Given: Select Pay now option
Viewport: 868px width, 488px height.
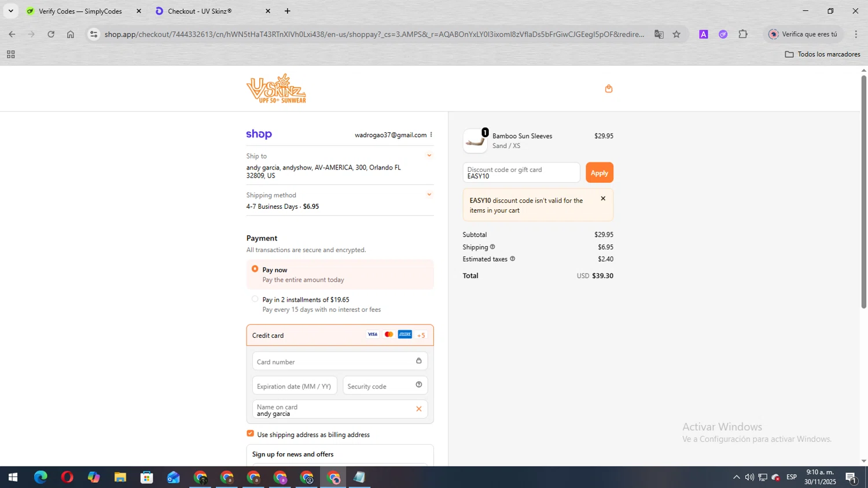Looking at the screenshot, I should (255, 269).
